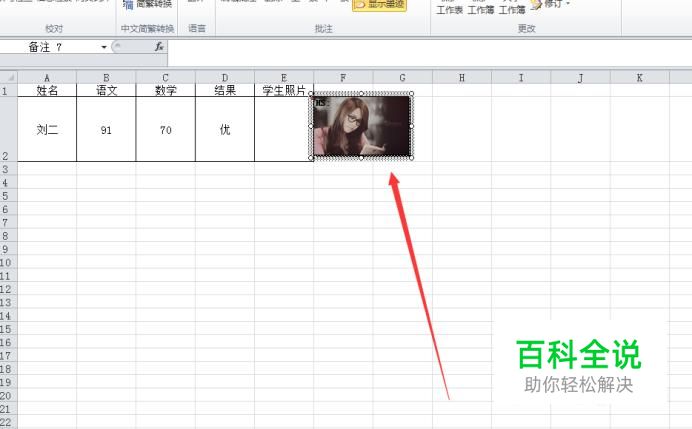Select row 16 header
Image resolution: width=692 pixels, height=429 pixels.
point(8,342)
